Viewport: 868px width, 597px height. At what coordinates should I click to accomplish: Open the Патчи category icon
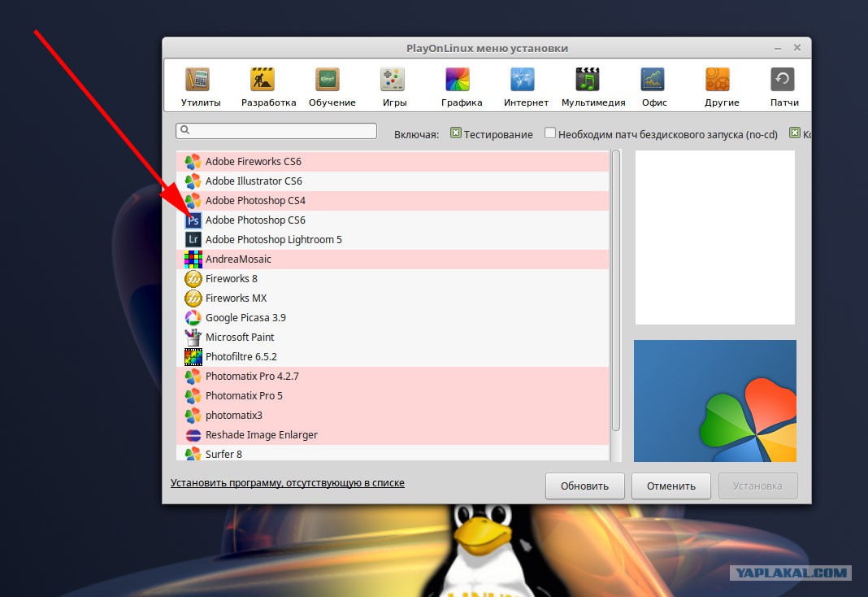pyautogui.click(x=783, y=80)
